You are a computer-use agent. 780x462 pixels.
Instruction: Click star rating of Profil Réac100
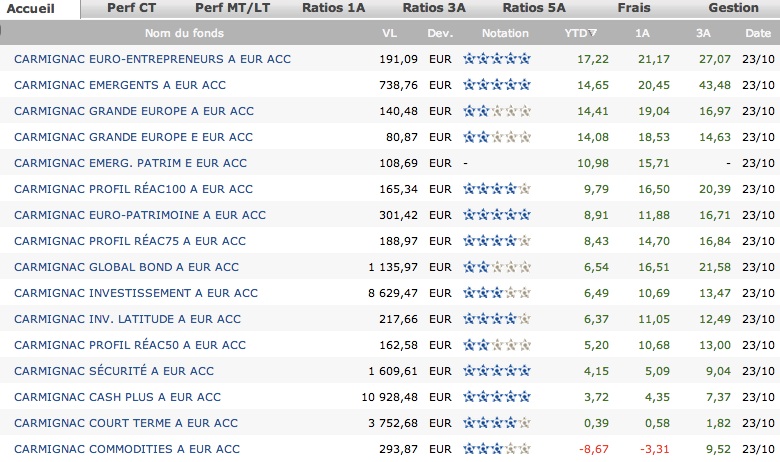[x=497, y=189]
